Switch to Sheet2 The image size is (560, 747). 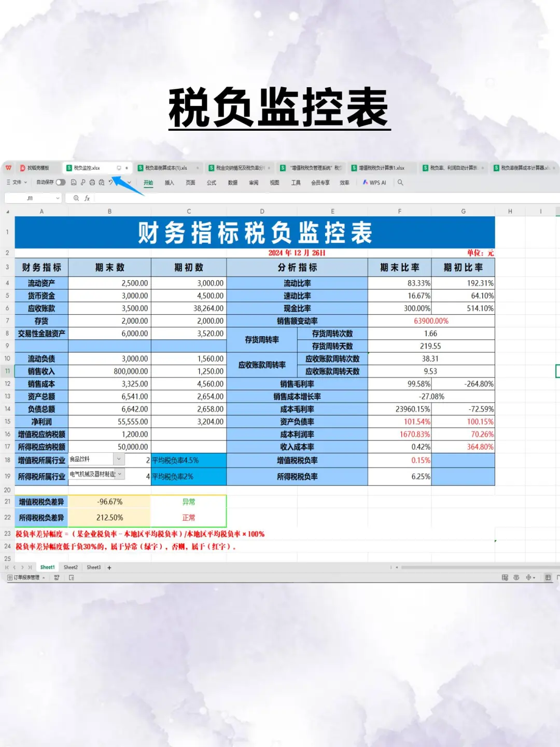coord(70,567)
